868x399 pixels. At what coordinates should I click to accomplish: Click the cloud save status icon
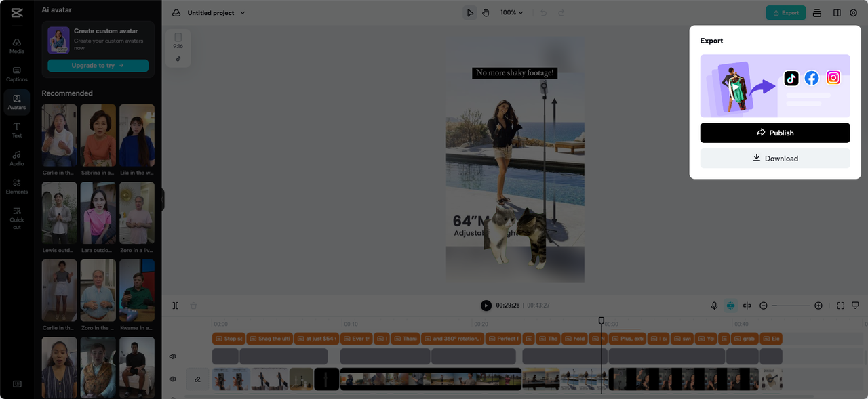point(176,13)
